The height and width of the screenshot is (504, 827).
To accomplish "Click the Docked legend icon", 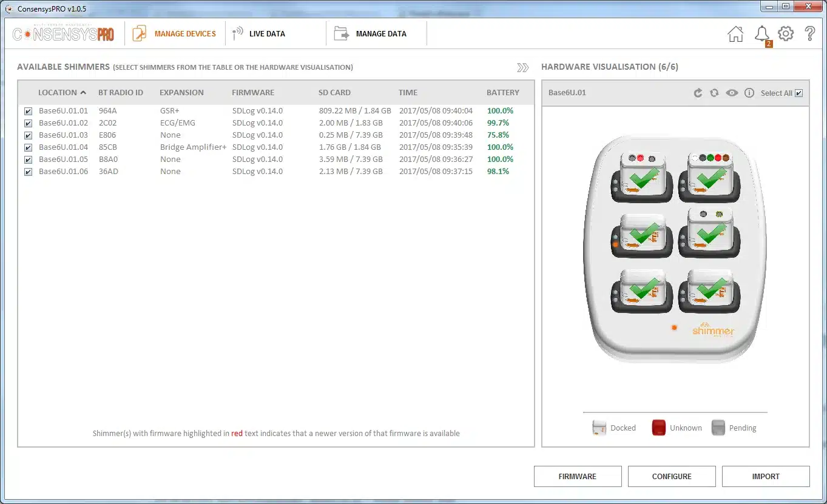I will (599, 428).
